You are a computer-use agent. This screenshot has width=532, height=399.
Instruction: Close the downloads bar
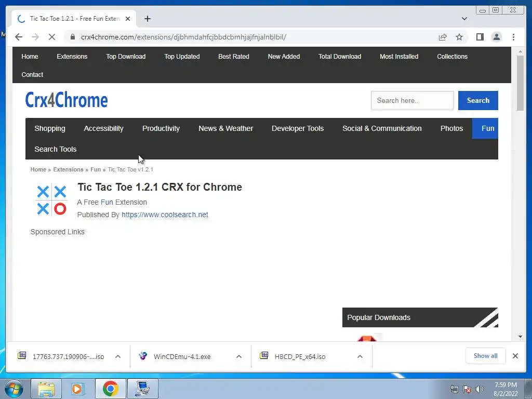point(515,356)
